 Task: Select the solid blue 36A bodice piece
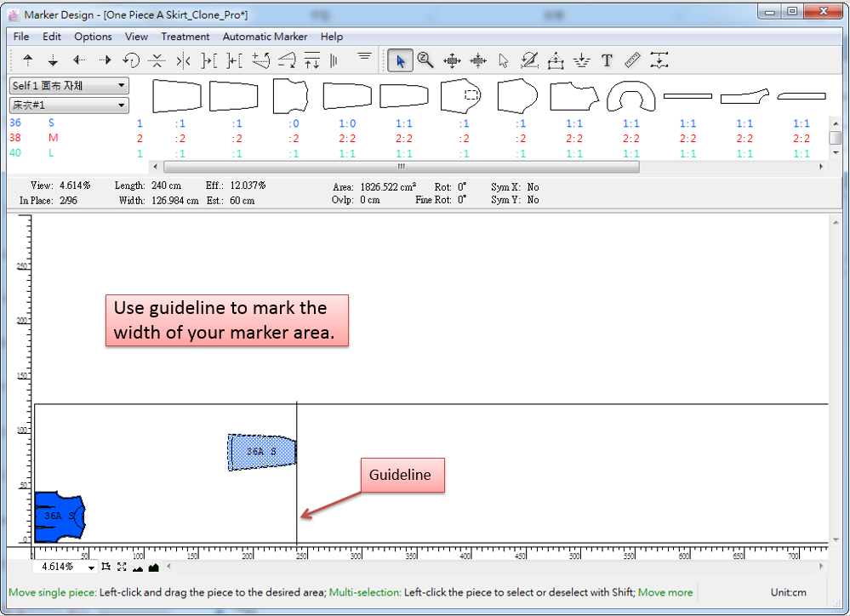click(58, 516)
